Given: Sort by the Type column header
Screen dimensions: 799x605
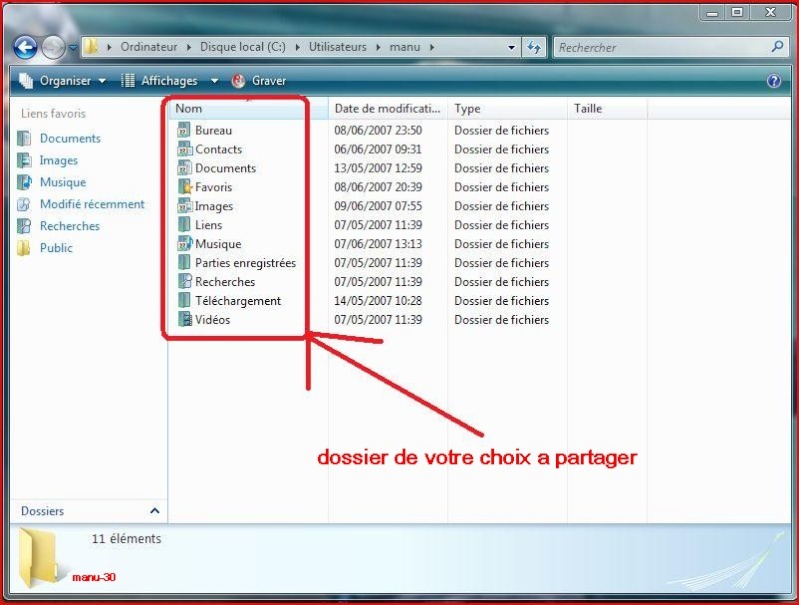Looking at the screenshot, I should pos(508,109).
